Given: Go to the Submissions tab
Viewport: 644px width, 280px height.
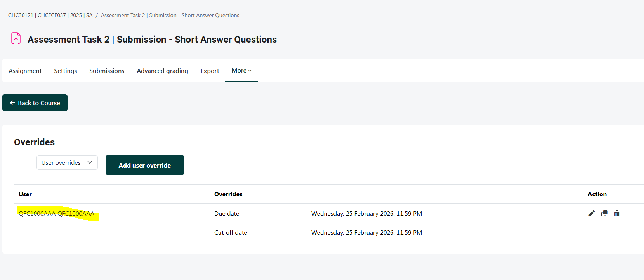Looking at the screenshot, I should [107, 71].
